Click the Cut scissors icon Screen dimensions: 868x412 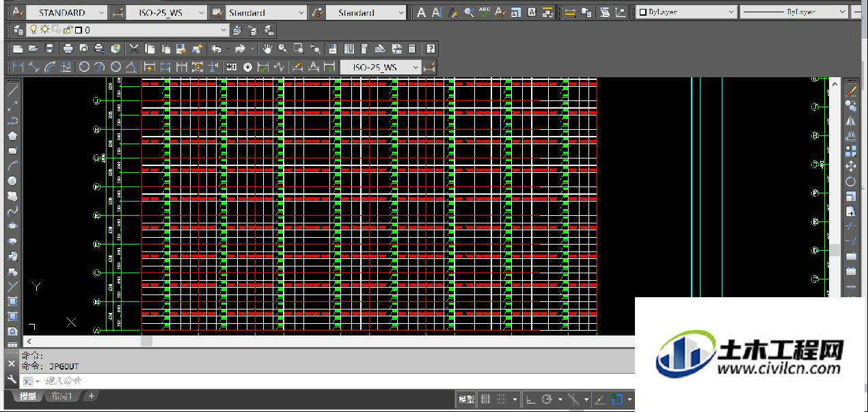tap(134, 49)
